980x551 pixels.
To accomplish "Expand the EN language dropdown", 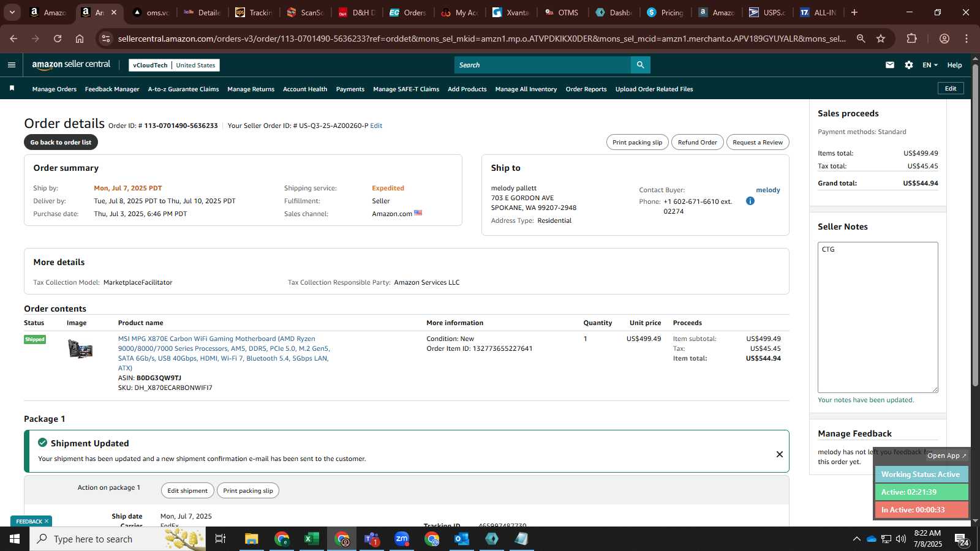I will click(930, 65).
